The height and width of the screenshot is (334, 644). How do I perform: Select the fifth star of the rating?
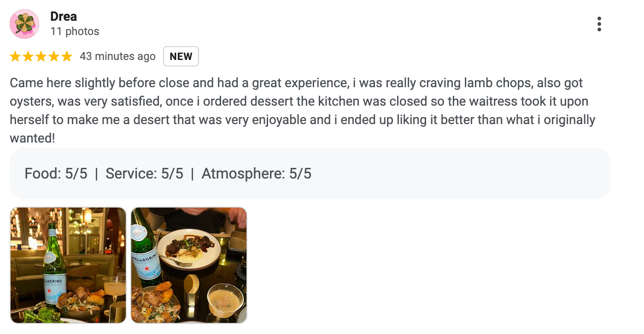(x=65, y=56)
